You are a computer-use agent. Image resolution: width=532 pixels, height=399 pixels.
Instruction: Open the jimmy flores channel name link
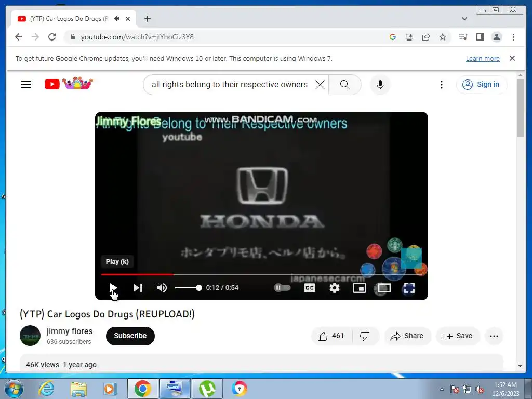tap(70, 331)
